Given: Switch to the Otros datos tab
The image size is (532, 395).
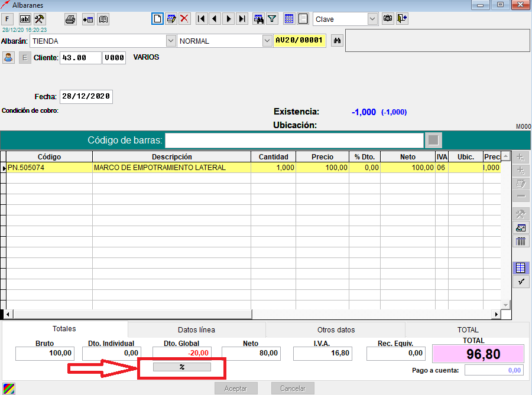Looking at the screenshot, I should pyautogui.click(x=336, y=330).
